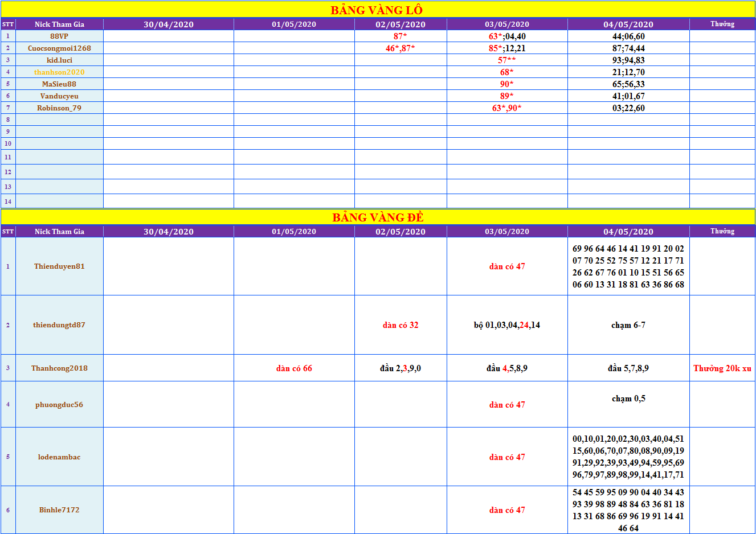Click nickname cell 'Robinson_79'
This screenshot has height=534, width=756.
(x=59, y=108)
